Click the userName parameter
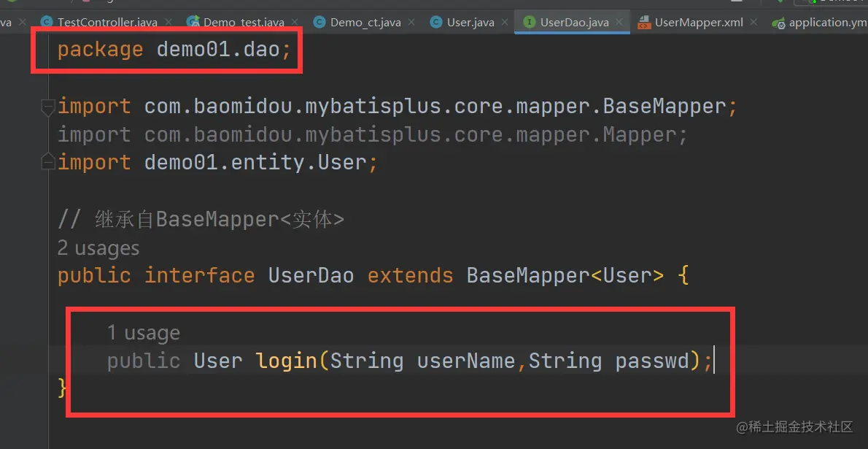Image resolution: width=868 pixels, height=449 pixels. pos(466,361)
